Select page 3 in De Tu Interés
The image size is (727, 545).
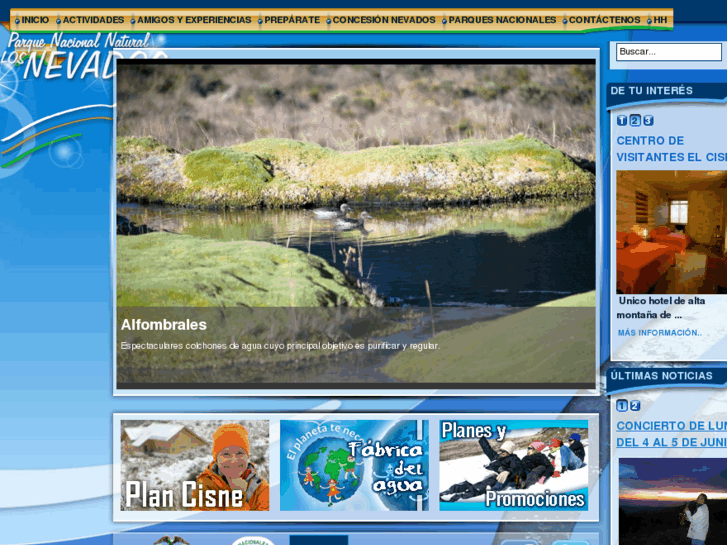[648, 121]
